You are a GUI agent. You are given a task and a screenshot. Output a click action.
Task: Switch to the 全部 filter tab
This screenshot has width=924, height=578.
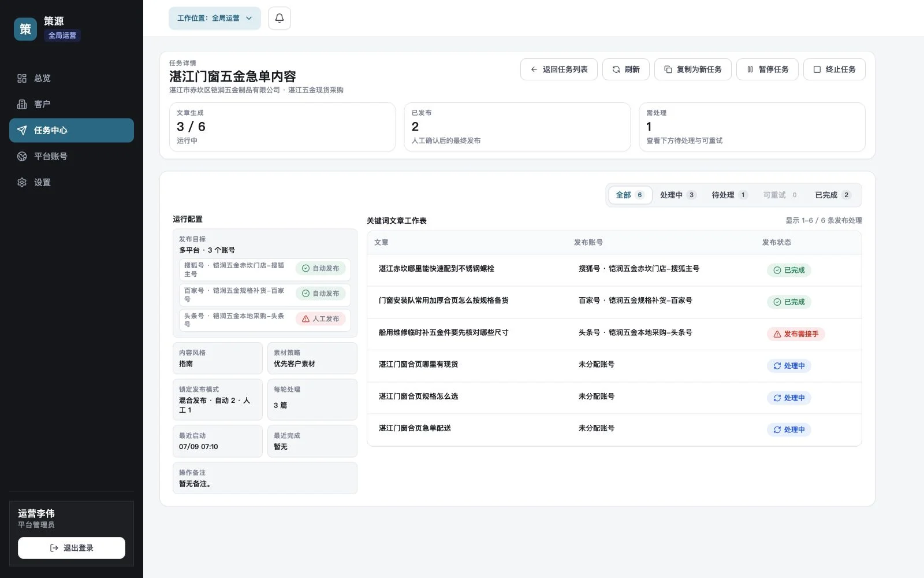[x=630, y=195]
